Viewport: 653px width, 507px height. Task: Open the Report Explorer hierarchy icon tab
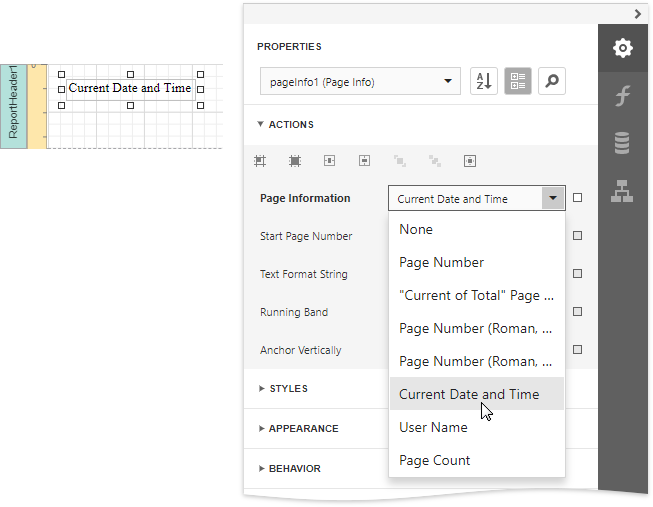coord(622,192)
